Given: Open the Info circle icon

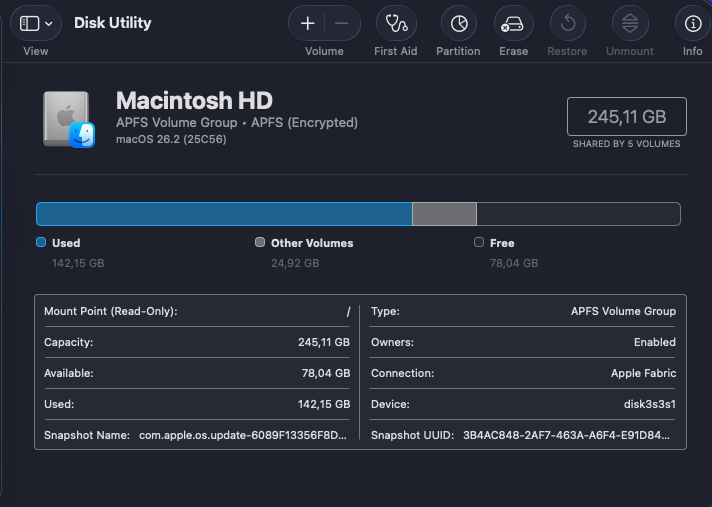Looking at the screenshot, I should pyautogui.click(x=692, y=23).
